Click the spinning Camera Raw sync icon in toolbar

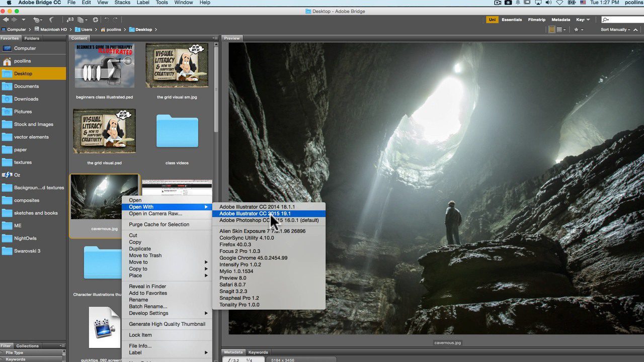(x=96, y=19)
